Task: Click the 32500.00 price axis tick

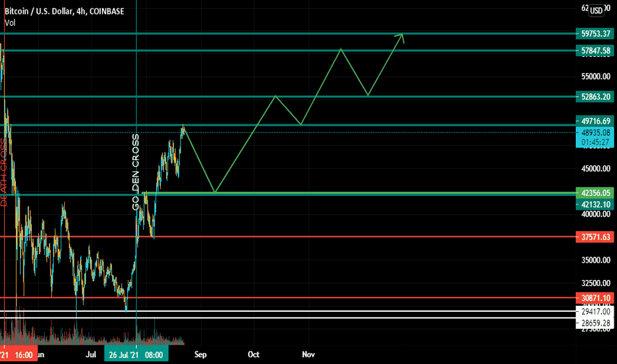Action: (x=596, y=283)
